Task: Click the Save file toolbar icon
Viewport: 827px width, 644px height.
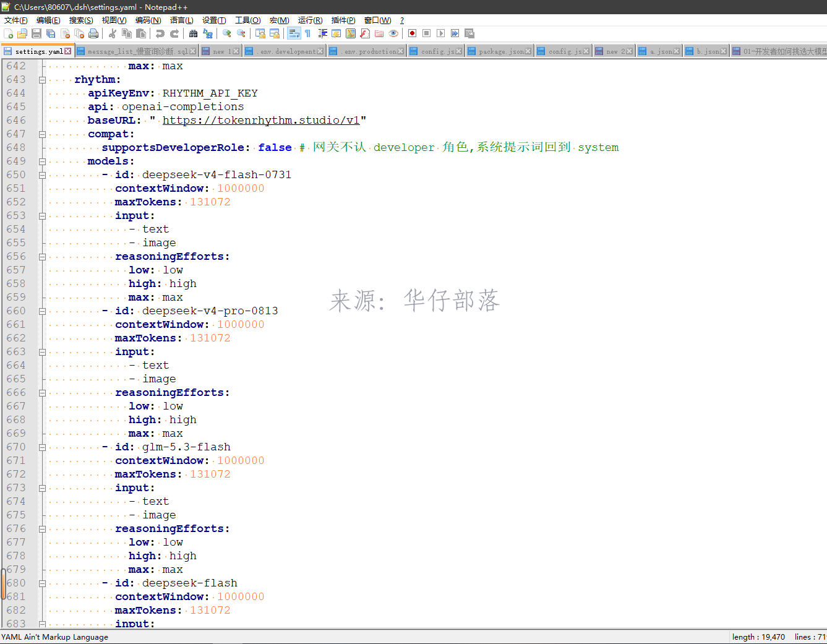Action: 36,33
